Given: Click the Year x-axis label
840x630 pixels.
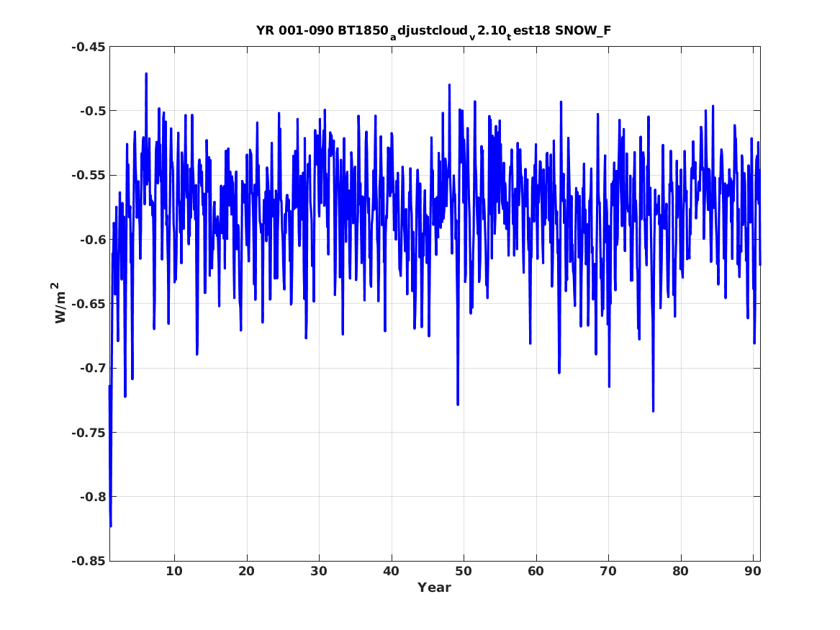Looking at the screenshot, I should tap(434, 588).
